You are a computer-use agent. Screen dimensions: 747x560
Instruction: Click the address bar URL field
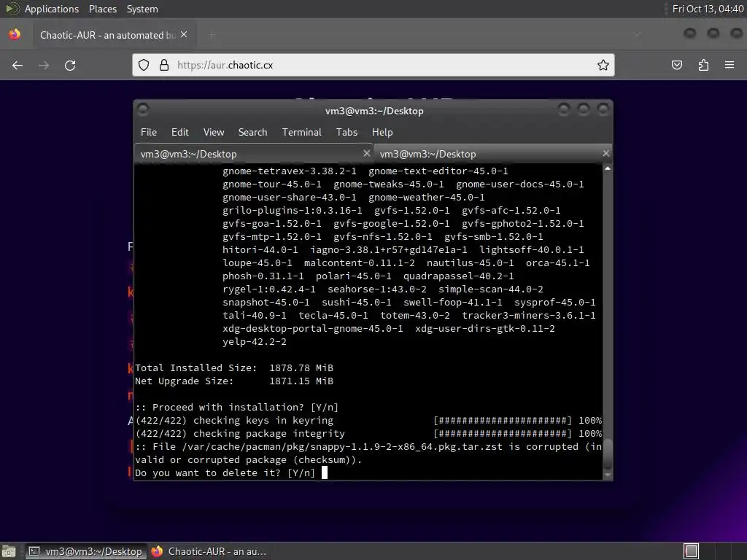(373, 65)
